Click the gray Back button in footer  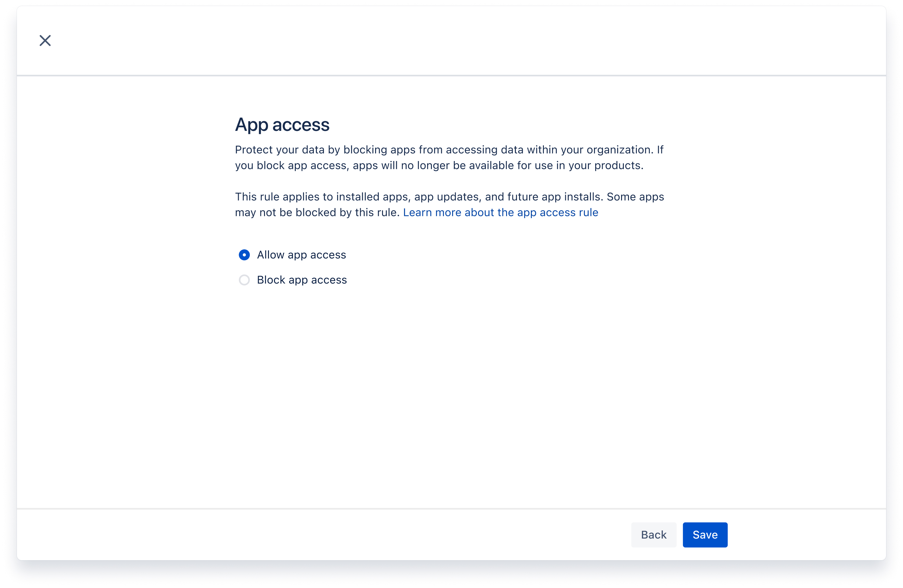point(653,535)
